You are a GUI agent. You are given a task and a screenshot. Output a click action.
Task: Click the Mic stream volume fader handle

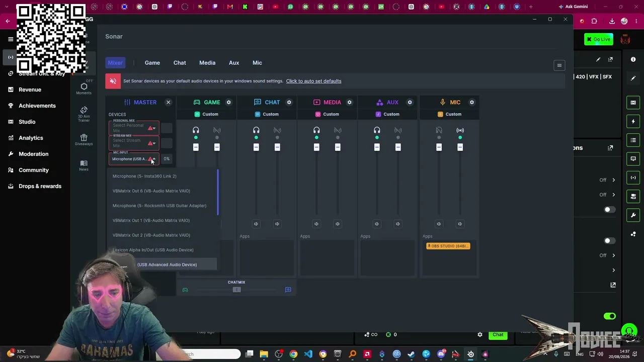(460, 147)
